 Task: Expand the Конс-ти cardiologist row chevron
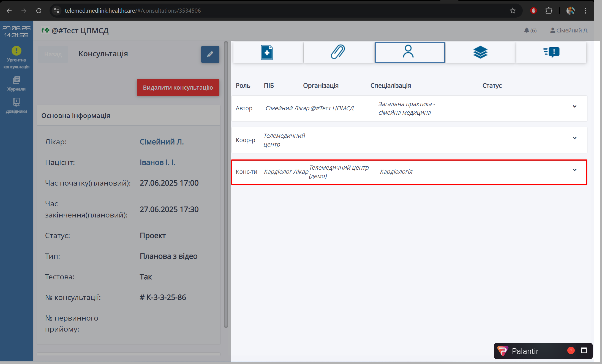point(574,170)
